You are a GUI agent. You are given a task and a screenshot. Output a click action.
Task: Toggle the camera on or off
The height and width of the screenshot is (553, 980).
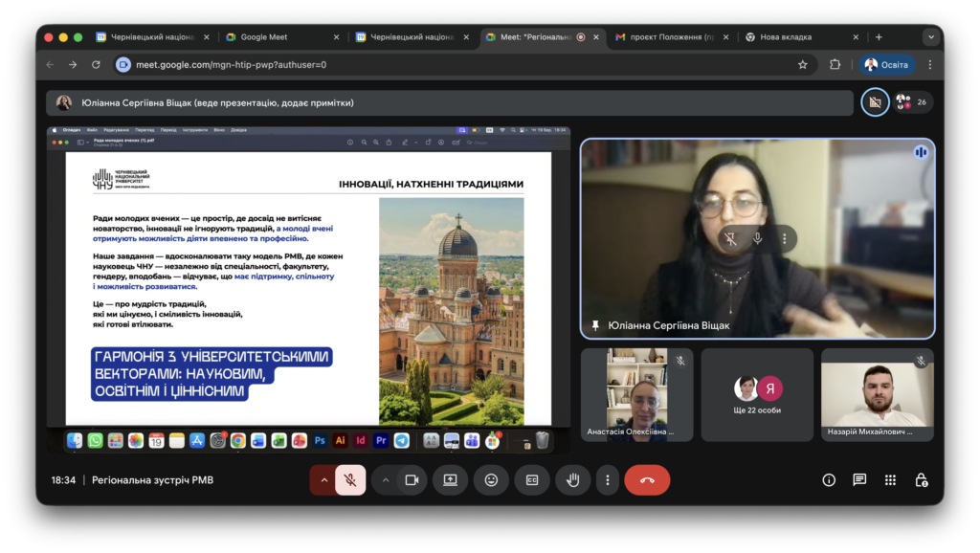(412, 480)
